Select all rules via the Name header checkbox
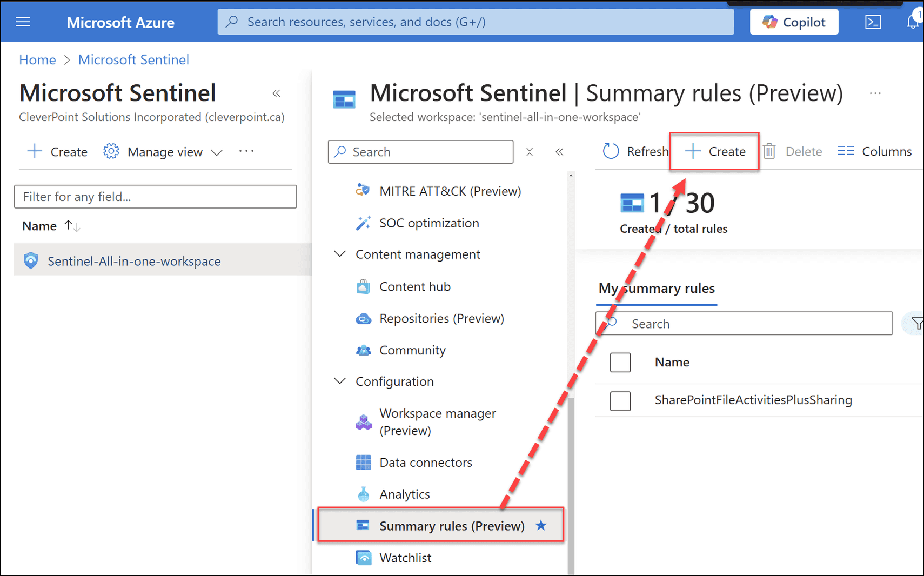The width and height of the screenshot is (924, 576). click(620, 362)
